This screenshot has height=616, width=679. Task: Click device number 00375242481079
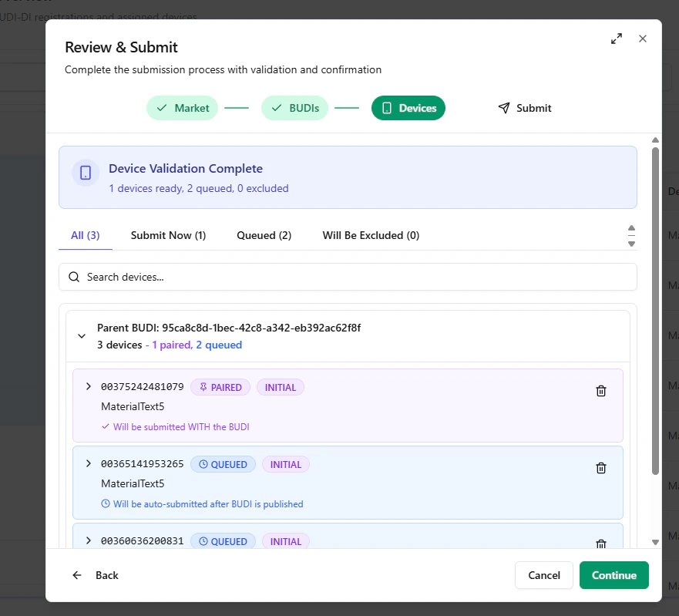click(142, 386)
